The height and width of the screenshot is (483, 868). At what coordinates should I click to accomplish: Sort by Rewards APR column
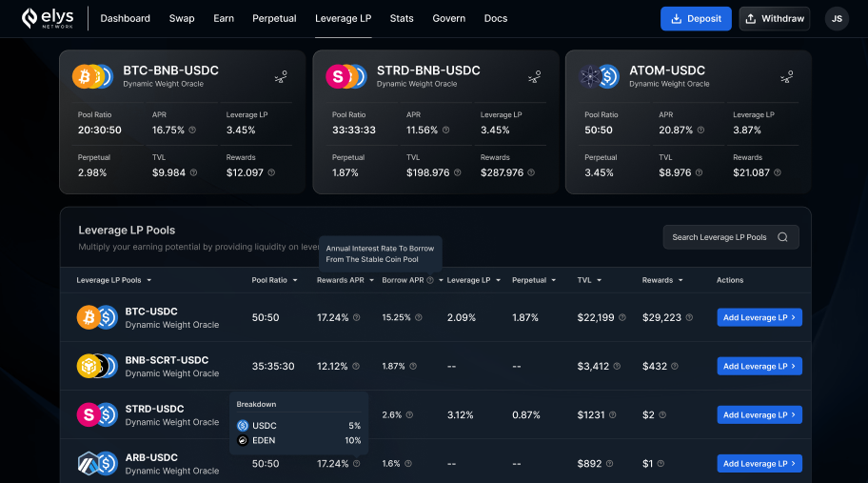pyautogui.click(x=345, y=280)
